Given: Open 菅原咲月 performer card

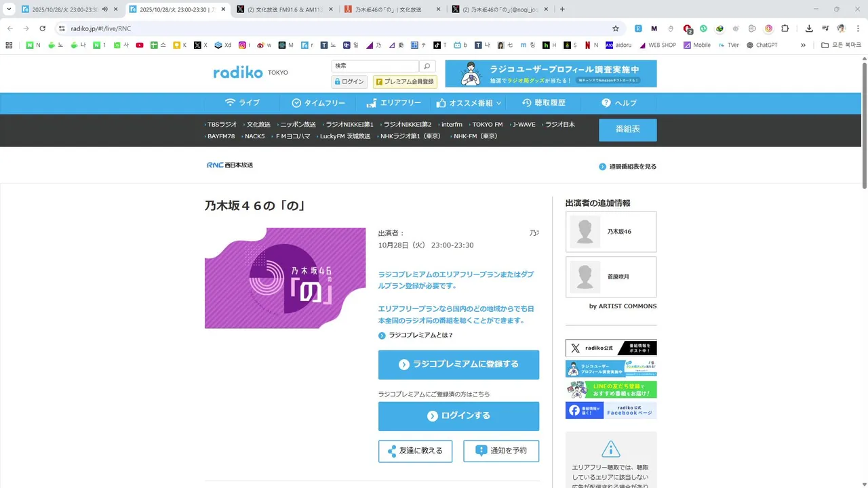Looking at the screenshot, I should pos(611,277).
